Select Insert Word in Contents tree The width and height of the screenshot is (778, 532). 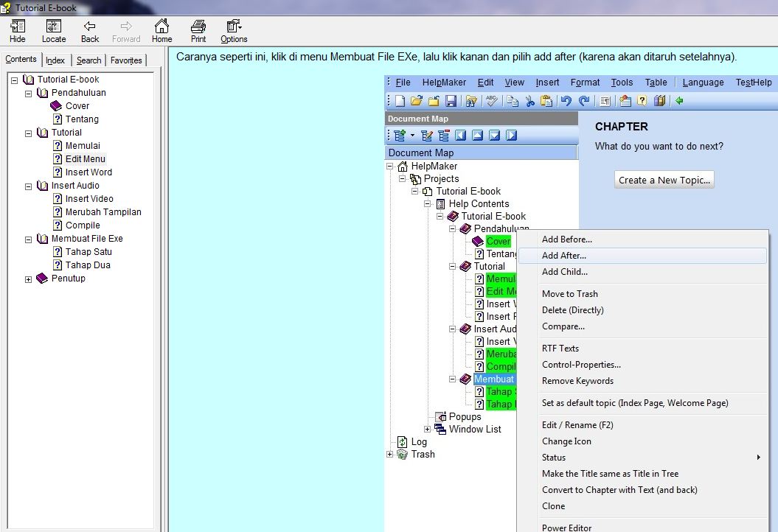(x=88, y=172)
